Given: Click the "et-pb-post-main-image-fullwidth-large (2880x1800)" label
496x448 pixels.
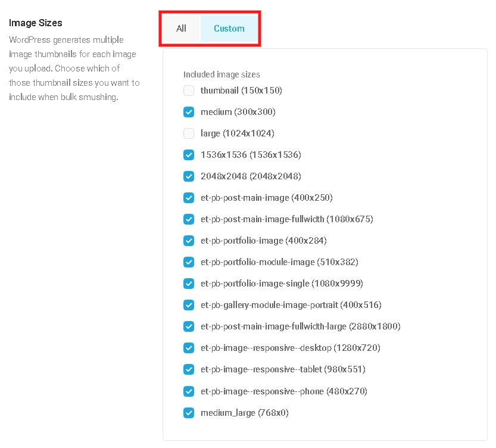Looking at the screenshot, I should [301, 326].
